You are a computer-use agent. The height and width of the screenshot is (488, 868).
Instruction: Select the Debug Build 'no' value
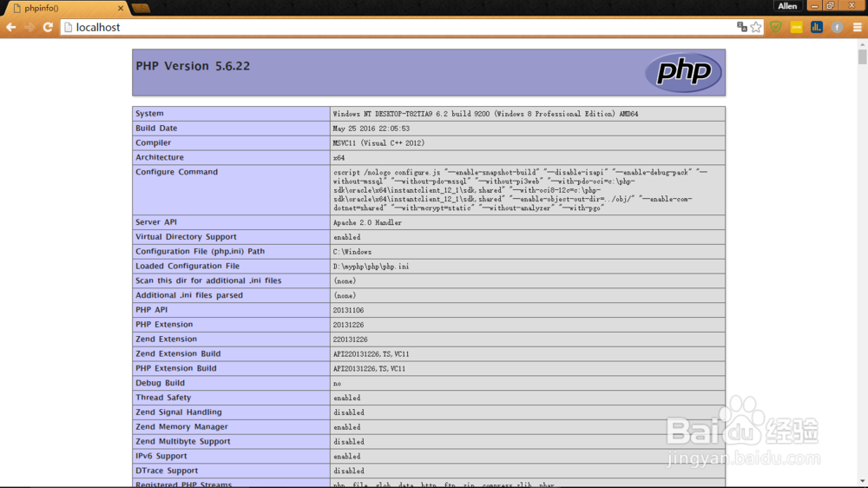point(337,384)
